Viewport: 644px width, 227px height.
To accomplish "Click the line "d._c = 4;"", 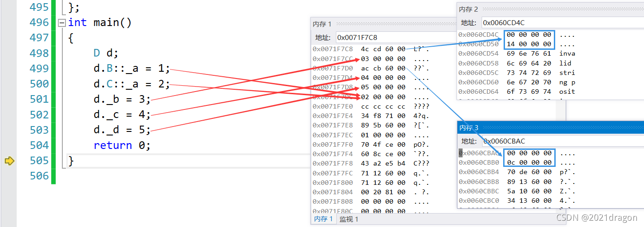I will (x=122, y=114).
